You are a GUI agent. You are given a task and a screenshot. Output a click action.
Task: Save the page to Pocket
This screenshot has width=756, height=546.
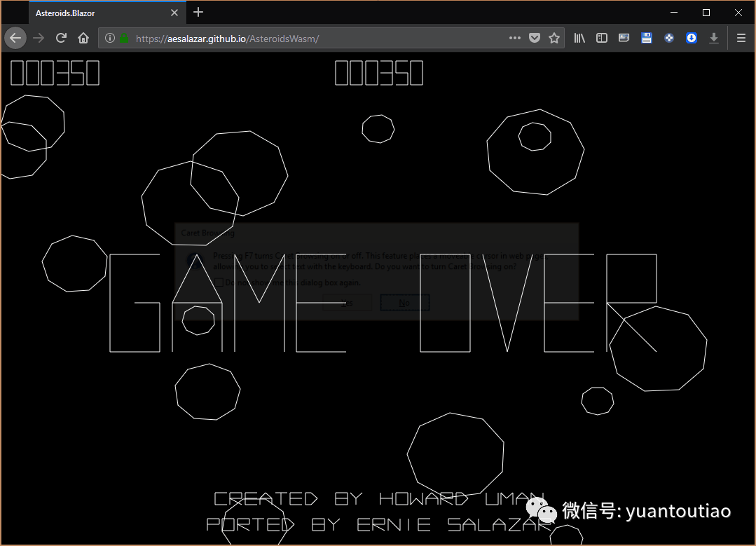(534, 38)
